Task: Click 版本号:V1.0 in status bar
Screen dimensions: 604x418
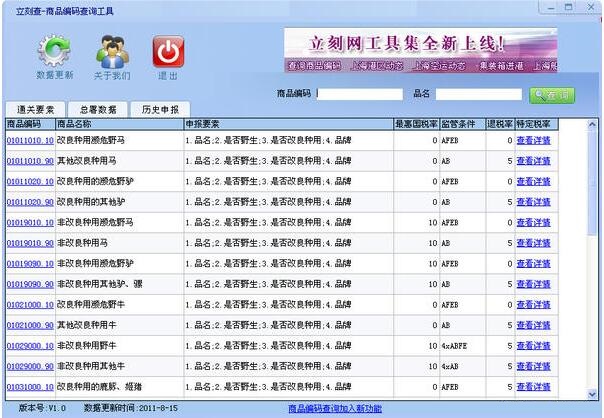Action: (42, 408)
